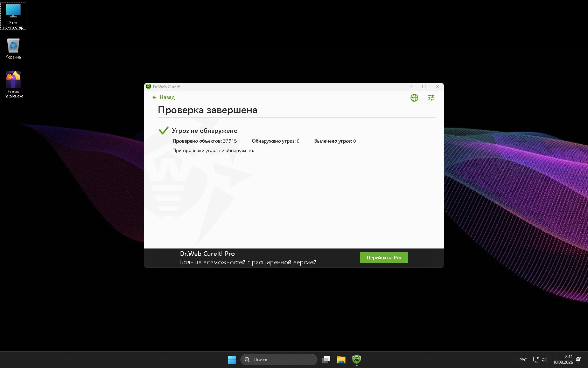588x368 pixels.
Task: Click the Dr.Web CureIt! Pro banner title
Action: coord(207,254)
